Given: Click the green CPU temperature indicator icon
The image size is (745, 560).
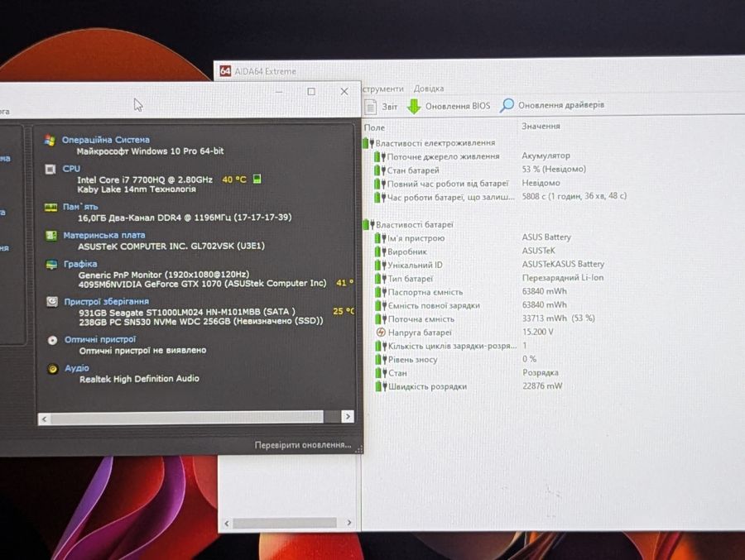Looking at the screenshot, I should coord(257,179).
